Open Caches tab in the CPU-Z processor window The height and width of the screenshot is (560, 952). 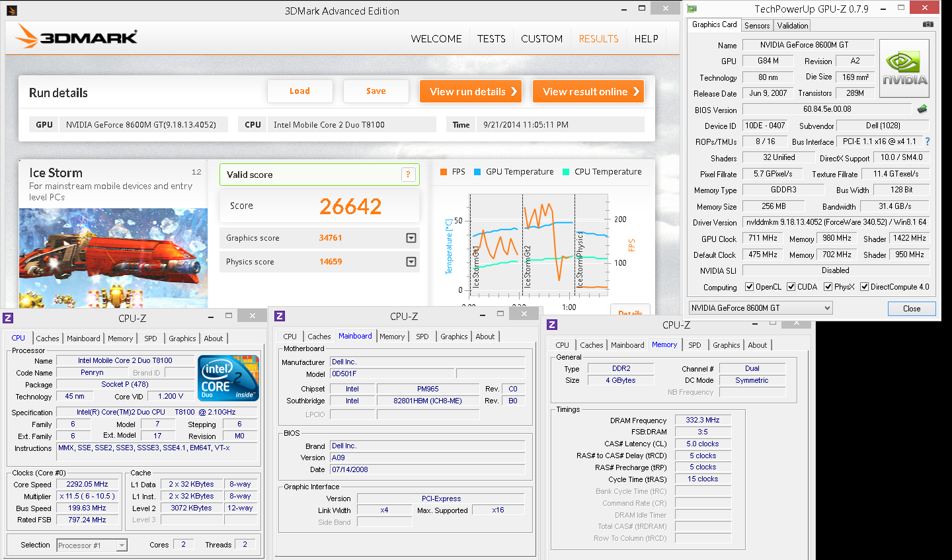[48, 339]
